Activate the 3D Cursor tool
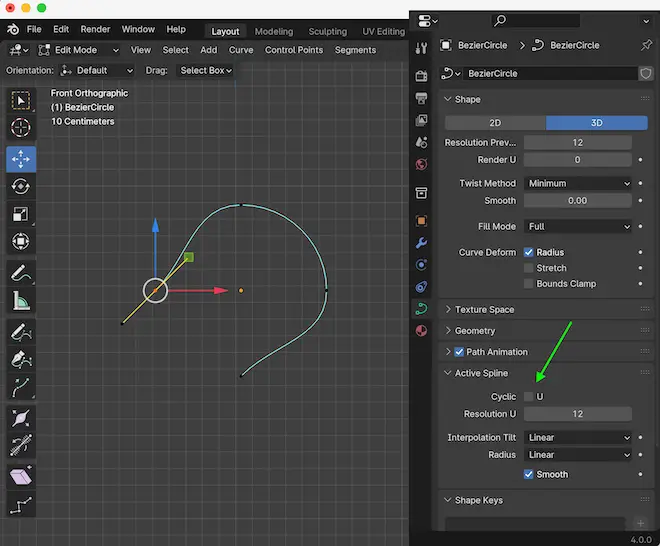This screenshot has height=546, width=660. click(21, 129)
